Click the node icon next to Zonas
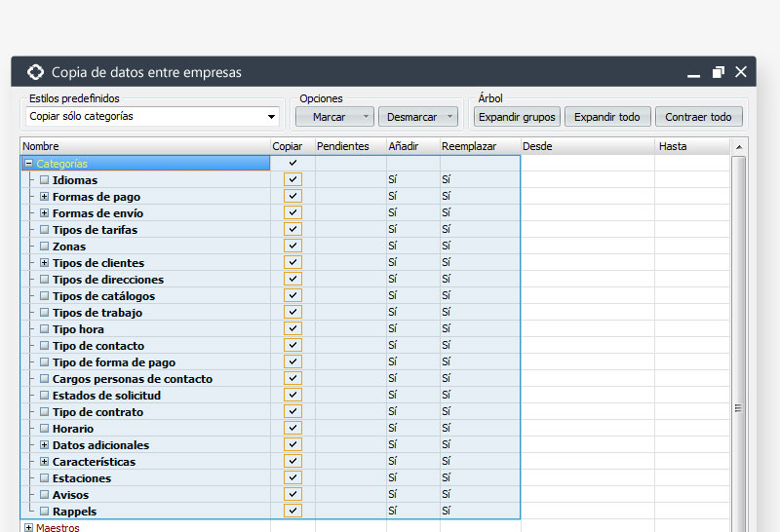The width and height of the screenshot is (780, 532). coord(44,247)
